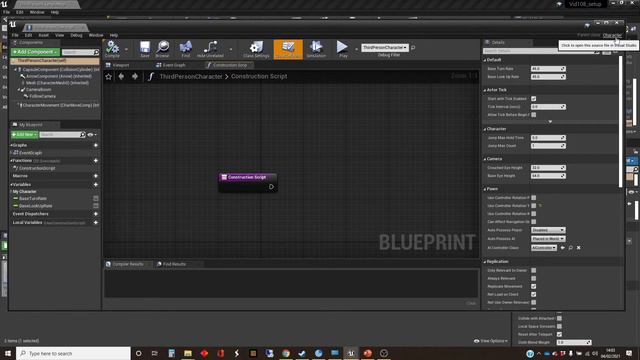Toggle Use Controller Rotation Yaw checkbox
The width and height of the screenshot is (640, 360).
533,206
